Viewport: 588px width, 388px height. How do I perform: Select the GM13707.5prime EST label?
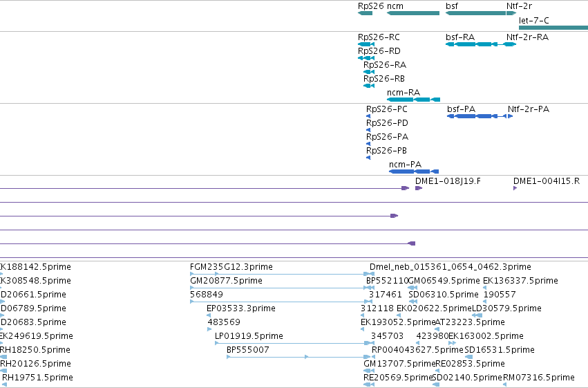[x=399, y=364]
